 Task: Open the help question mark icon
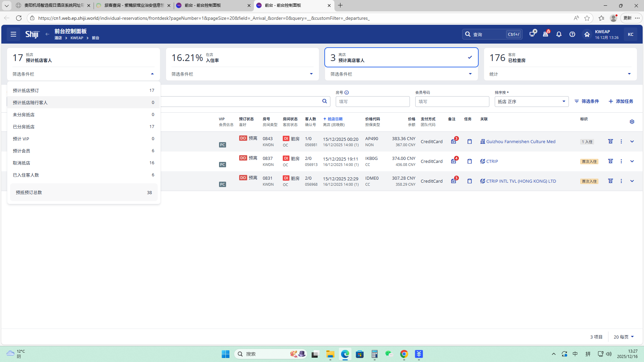572,34
